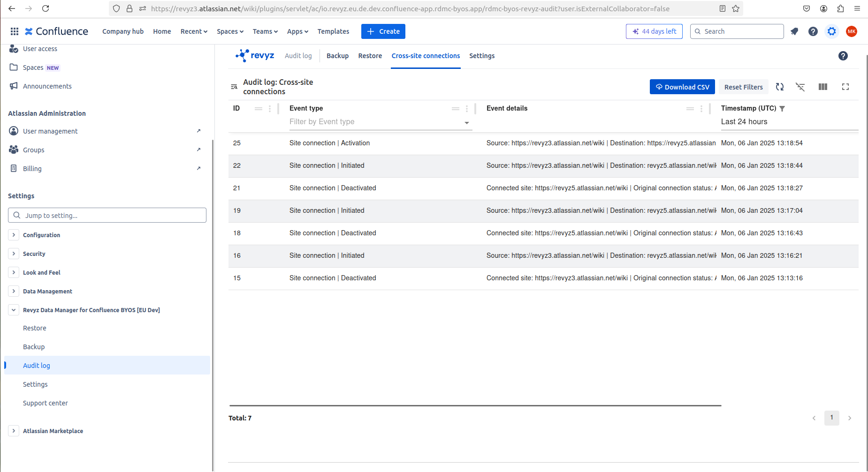868x472 pixels.
Task: Click the Jump to setting search field
Action: pyautogui.click(x=107, y=215)
